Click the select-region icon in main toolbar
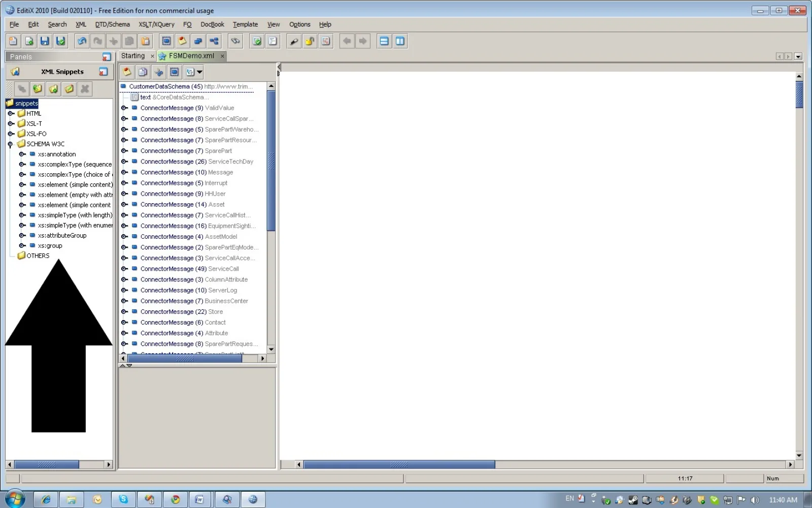This screenshot has width=812, height=508. [166, 41]
